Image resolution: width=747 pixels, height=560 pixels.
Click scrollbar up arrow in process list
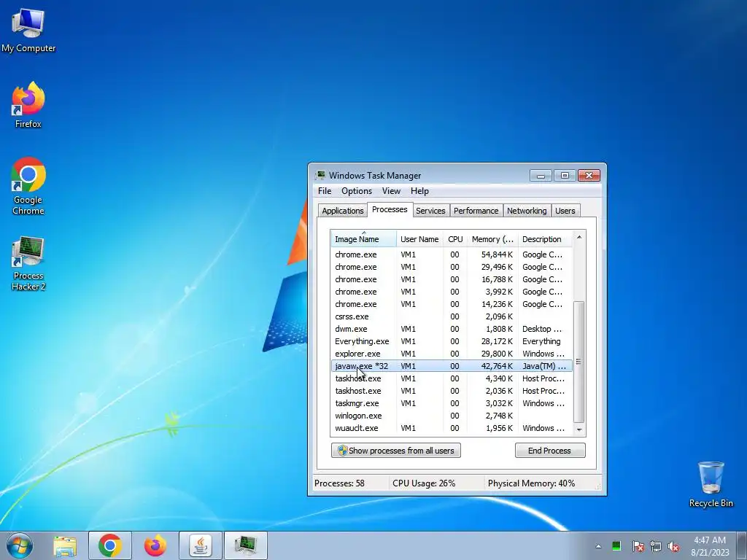pos(579,237)
